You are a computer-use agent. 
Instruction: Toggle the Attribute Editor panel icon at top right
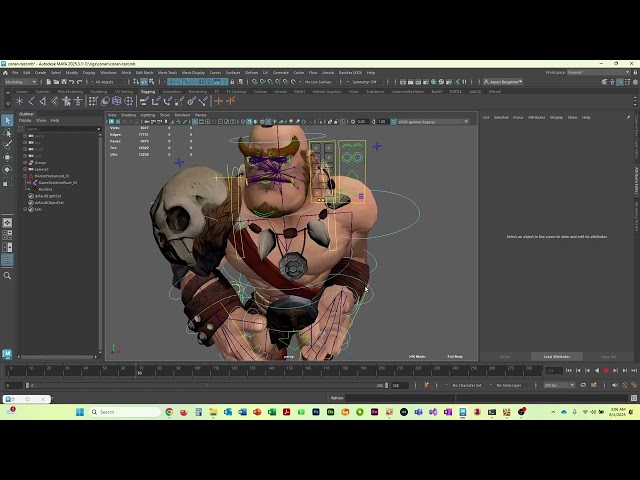pos(620,82)
